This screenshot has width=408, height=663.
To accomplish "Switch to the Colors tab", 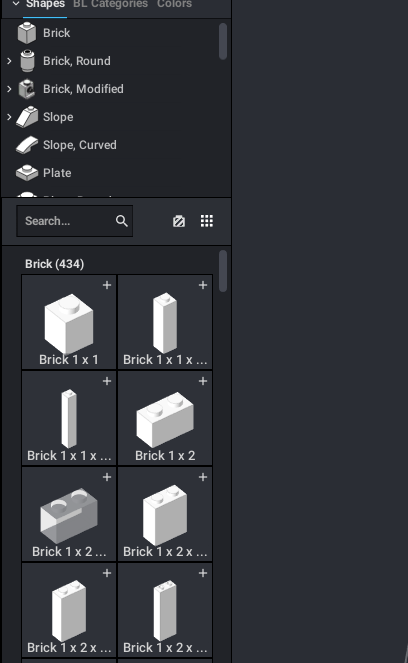I will pos(174,5).
